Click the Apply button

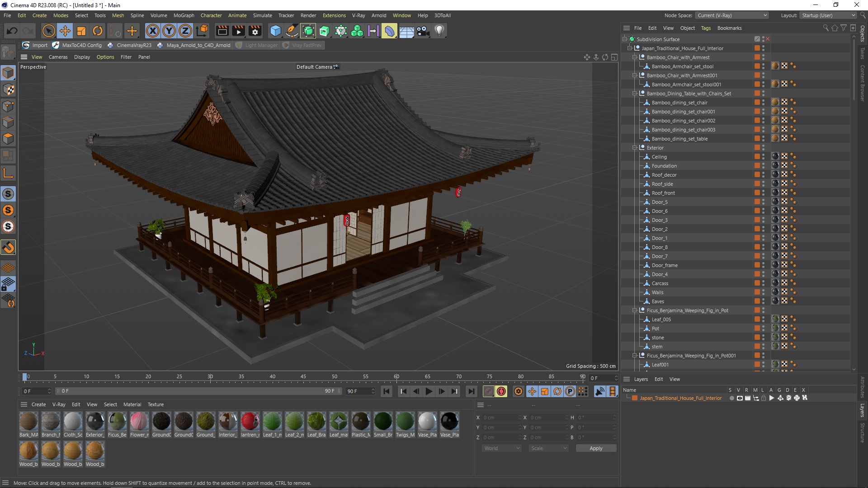tap(596, 448)
